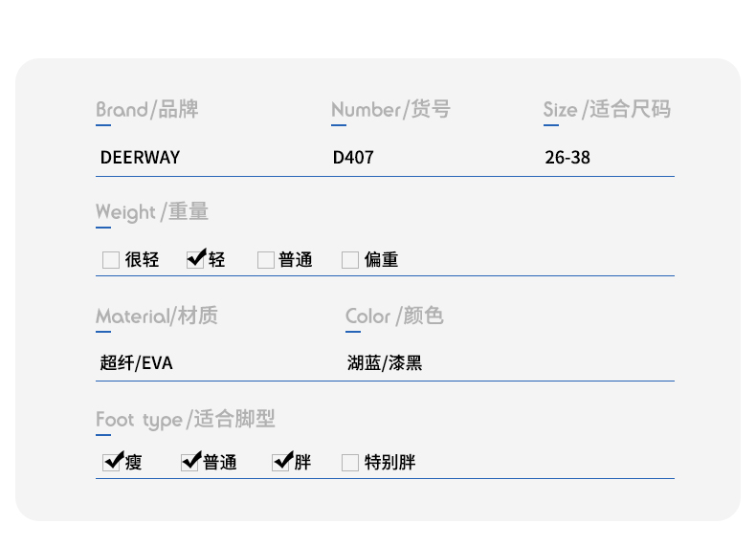Uncheck the 轻 weight checkbox

195,260
